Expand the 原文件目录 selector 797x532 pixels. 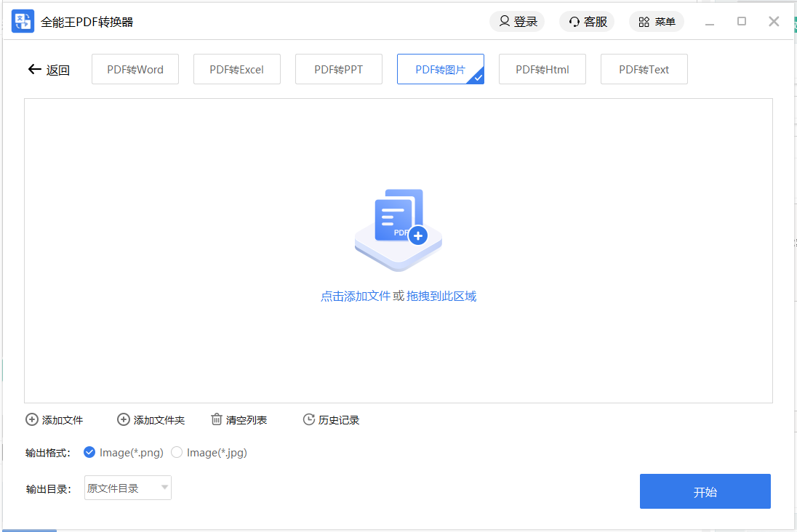click(x=127, y=488)
